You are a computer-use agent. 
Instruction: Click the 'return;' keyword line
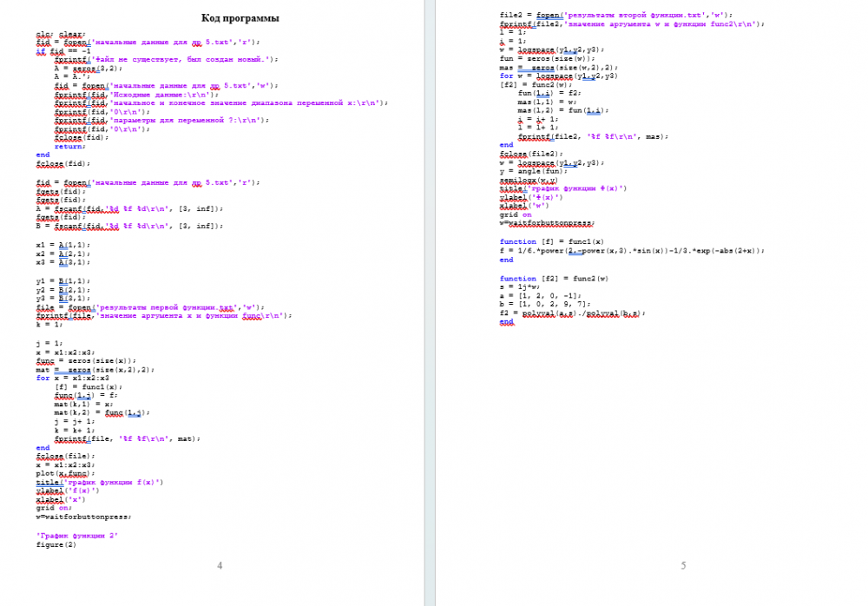[x=69, y=146]
